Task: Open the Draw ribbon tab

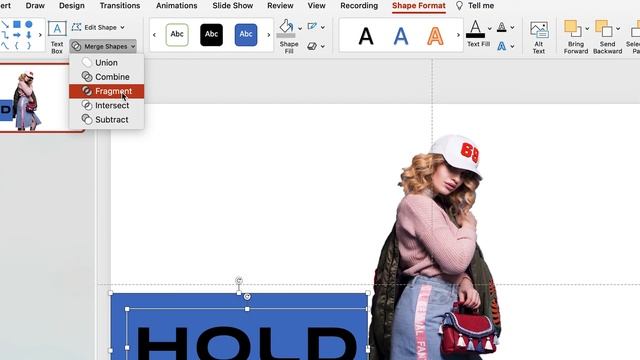Action: pyautogui.click(x=35, y=6)
